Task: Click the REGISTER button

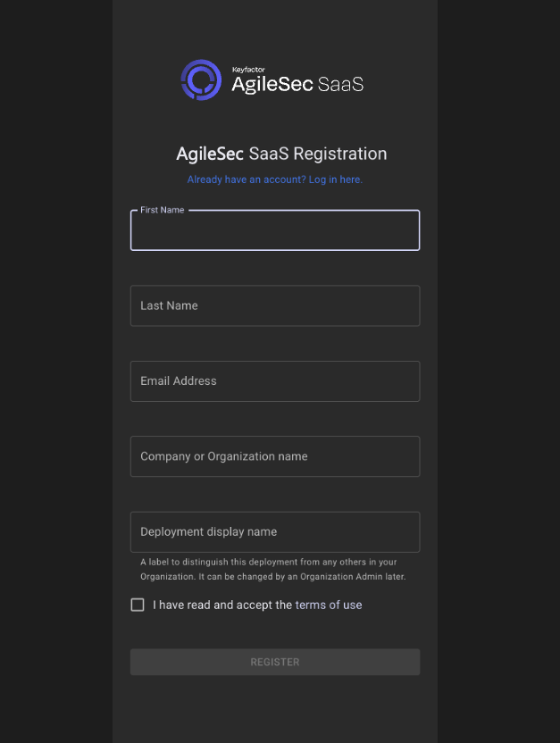Action: click(275, 662)
